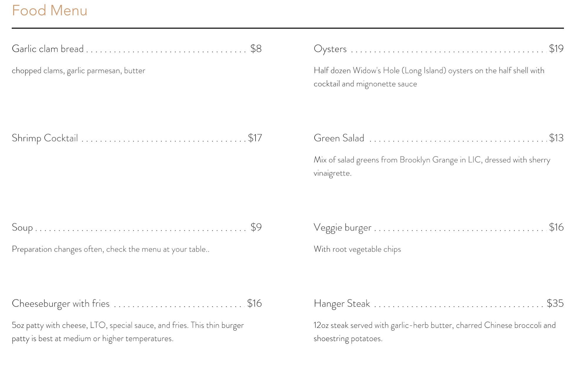Select the Soup item title

(22, 228)
